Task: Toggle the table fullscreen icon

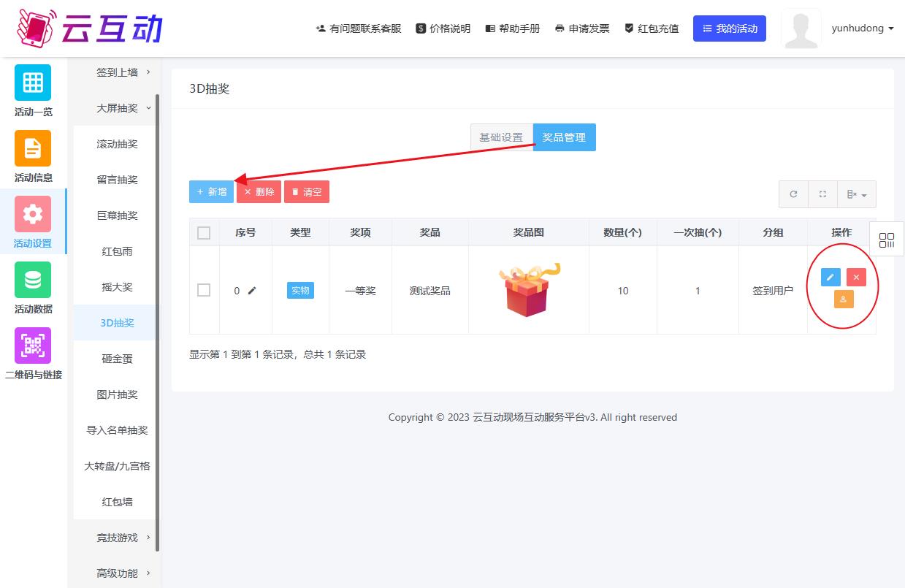Action: click(822, 194)
